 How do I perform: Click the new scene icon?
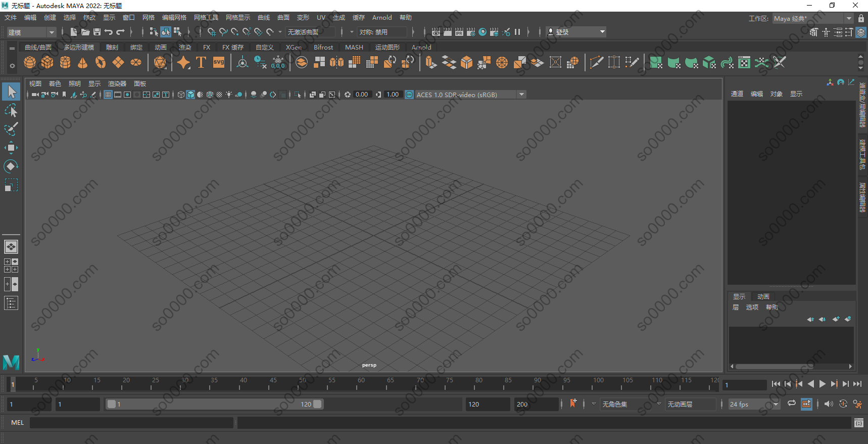click(74, 32)
